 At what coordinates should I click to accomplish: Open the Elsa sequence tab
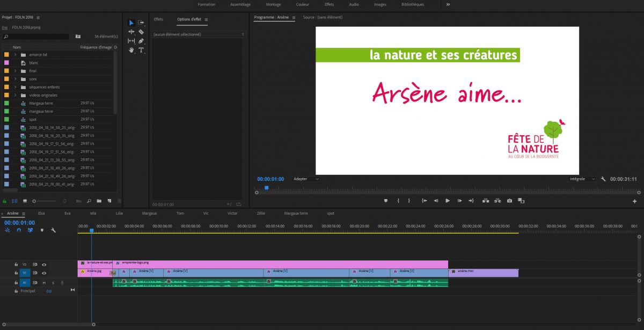click(41, 213)
